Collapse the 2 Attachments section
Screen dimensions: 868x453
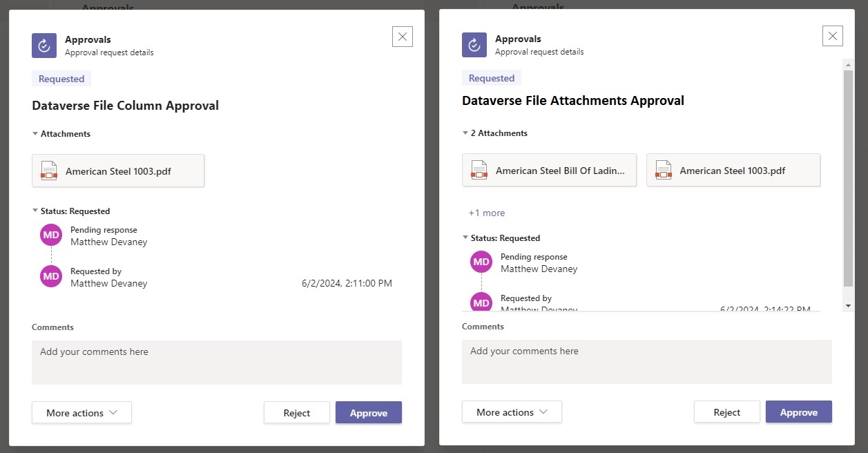pyautogui.click(x=466, y=133)
